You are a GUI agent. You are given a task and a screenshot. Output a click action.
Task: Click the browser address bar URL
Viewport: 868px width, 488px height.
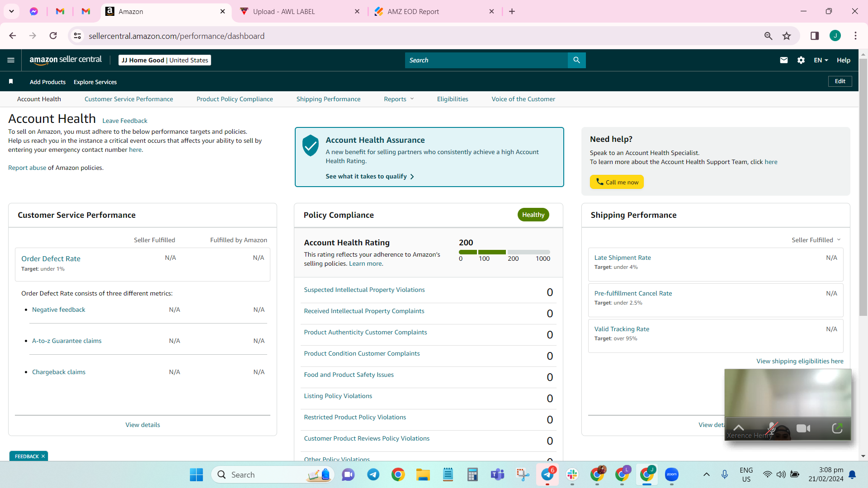[176, 36]
